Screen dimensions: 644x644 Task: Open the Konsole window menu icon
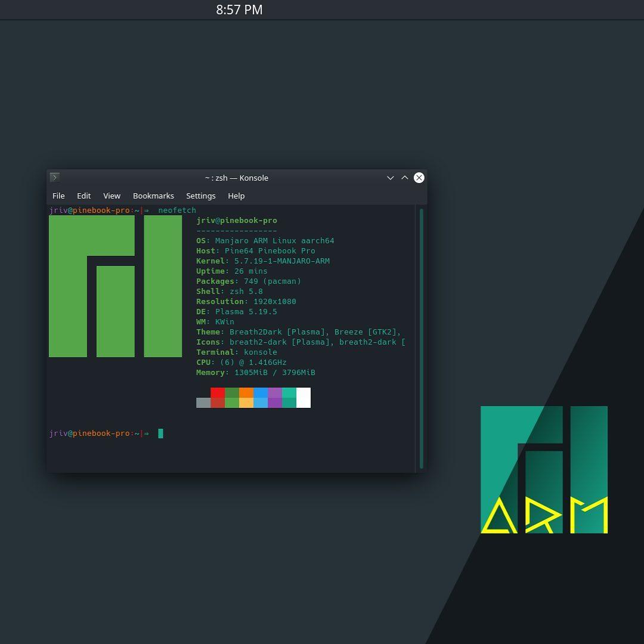(x=55, y=178)
